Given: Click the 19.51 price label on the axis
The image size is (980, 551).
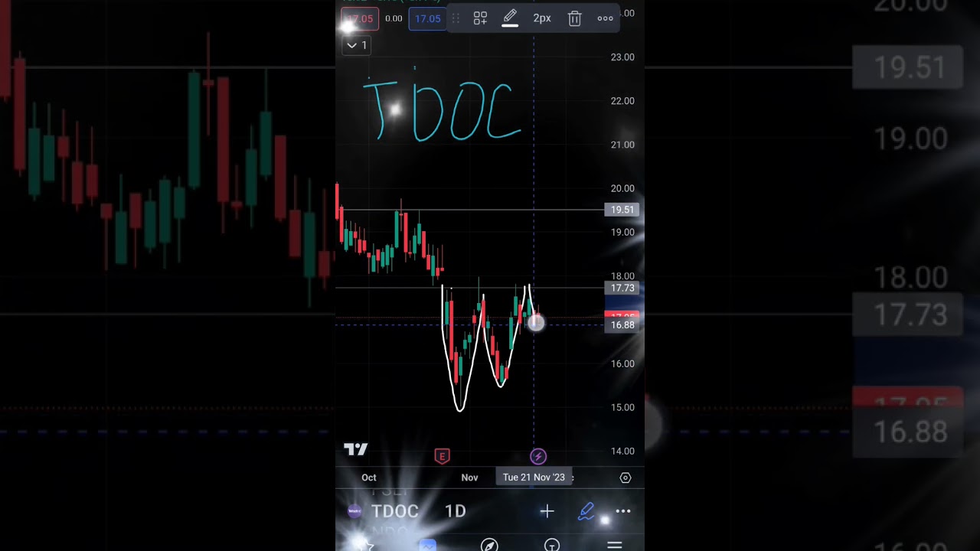Looking at the screenshot, I should point(622,210).
